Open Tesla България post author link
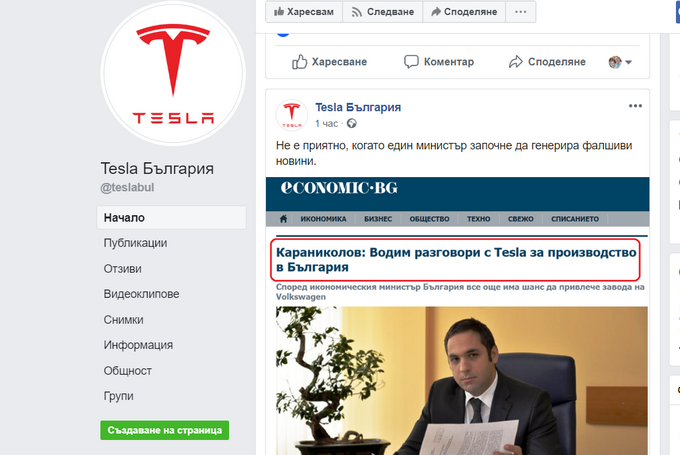 click(x=358, y=107)
